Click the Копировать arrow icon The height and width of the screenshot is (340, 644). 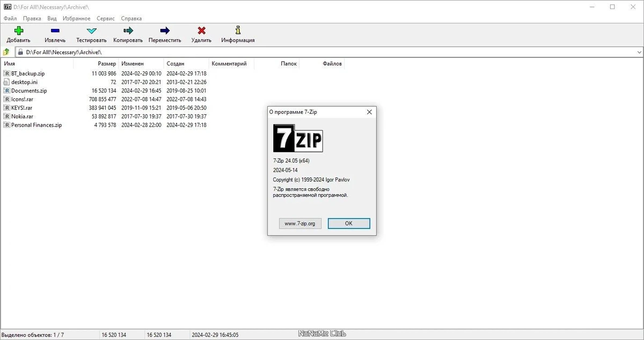point(128,31)
